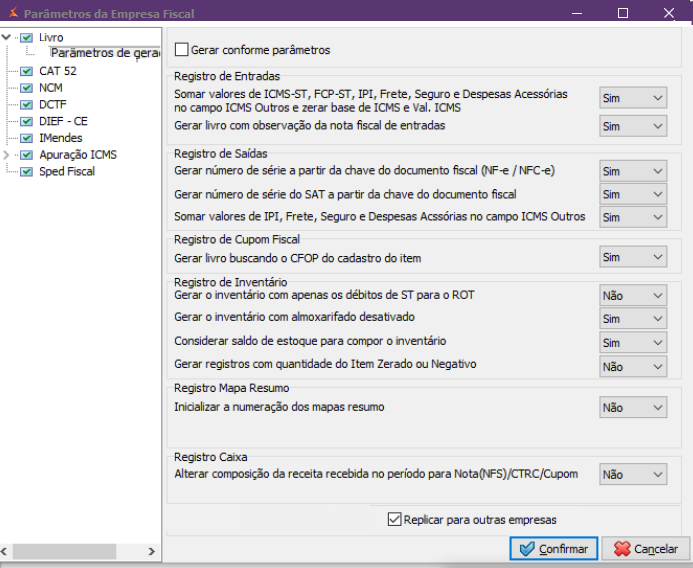Viewport: 693px width, 568px height.
Task: Open dropdown for observação da nota fiscal de entradas
Action: (633, 126)
